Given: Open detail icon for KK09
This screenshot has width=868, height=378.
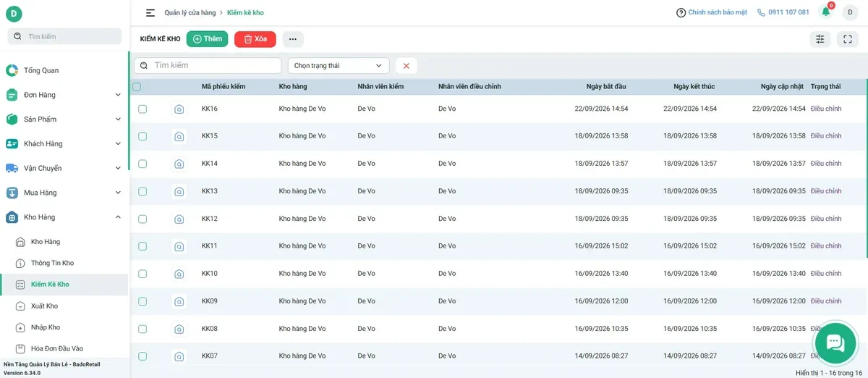Looking at the screenshot, I should (x=179, y=301).
